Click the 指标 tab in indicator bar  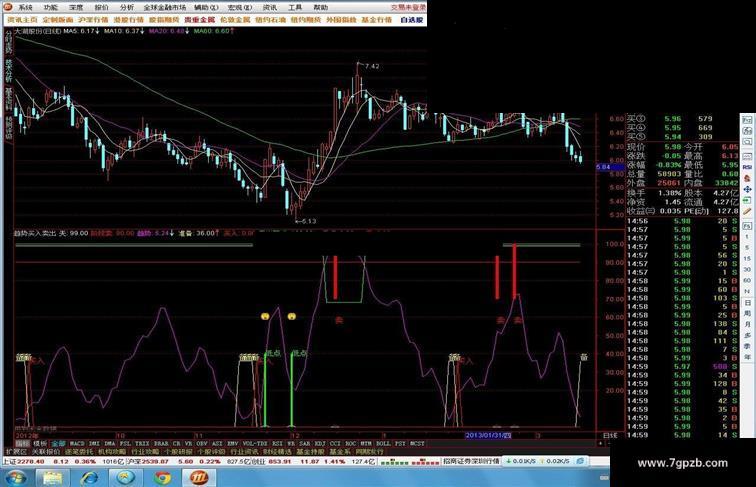[x=23, y=443]
